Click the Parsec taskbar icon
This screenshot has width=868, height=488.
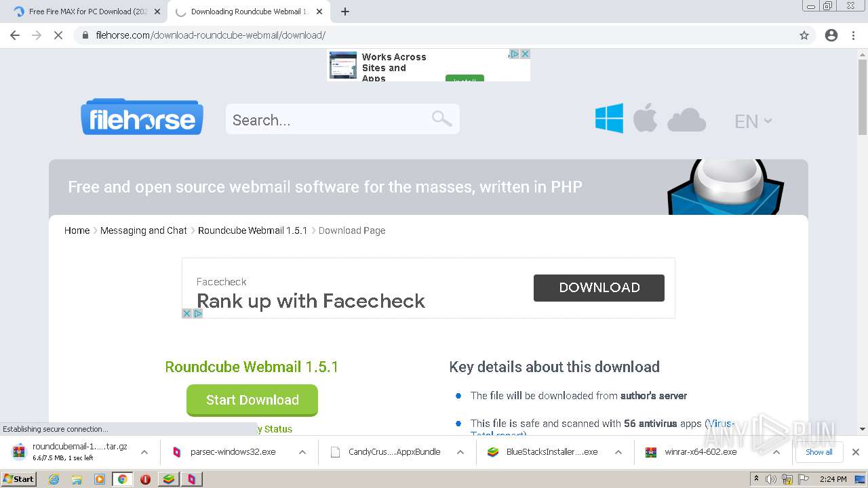pos(191,479)
